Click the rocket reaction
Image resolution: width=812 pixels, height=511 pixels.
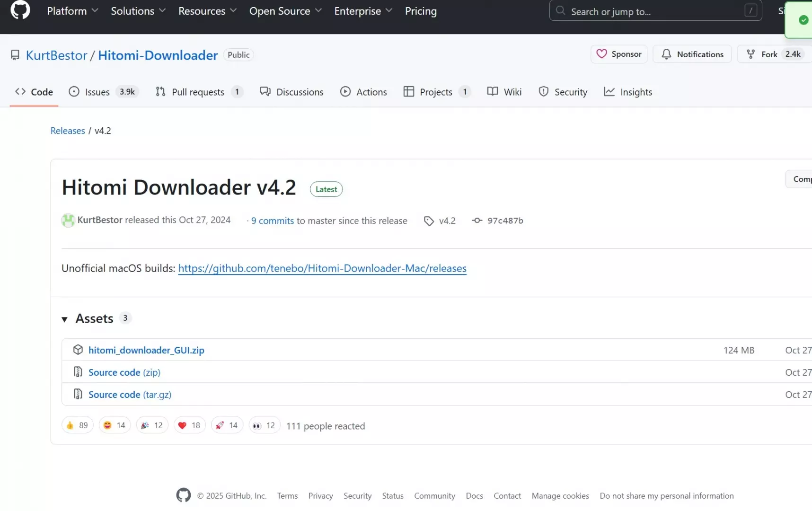tap(227, 425)
